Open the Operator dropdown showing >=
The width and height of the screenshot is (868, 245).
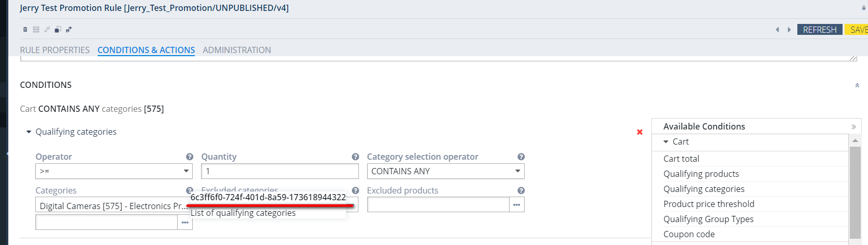[114, 171]
